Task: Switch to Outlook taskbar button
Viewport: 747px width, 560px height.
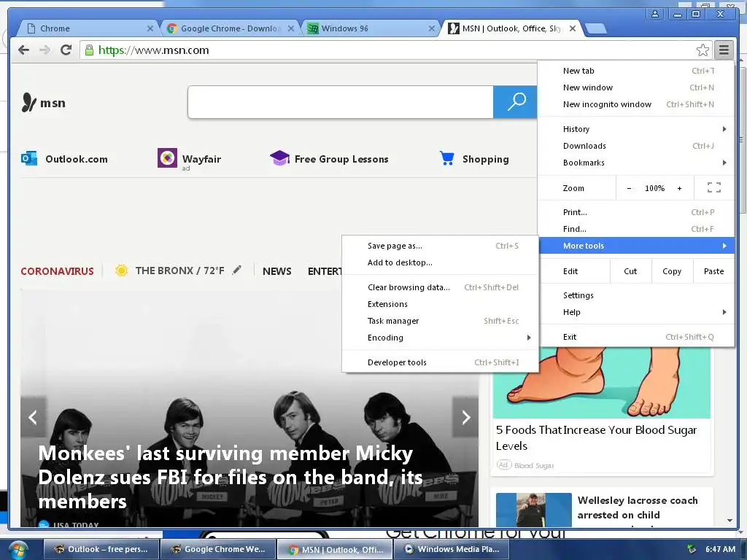Action: [101, 549]
